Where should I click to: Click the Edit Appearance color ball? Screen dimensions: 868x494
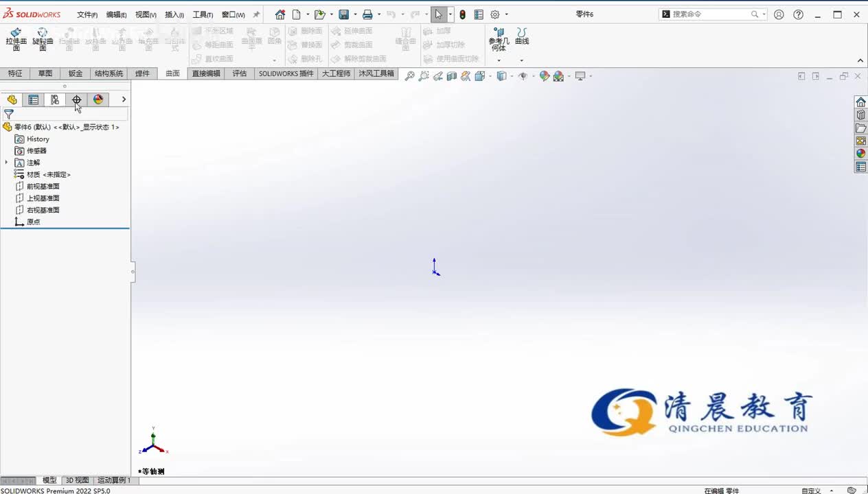point(545,76)
